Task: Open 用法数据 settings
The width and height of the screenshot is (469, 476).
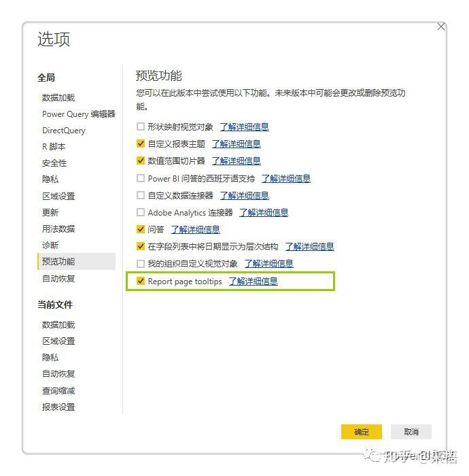Action: (x=58, y=228)
